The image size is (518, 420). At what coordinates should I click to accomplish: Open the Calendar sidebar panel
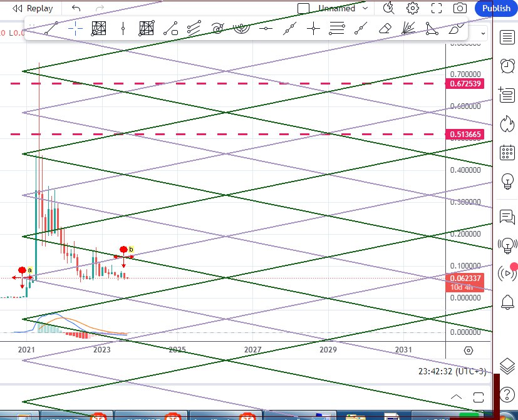coord(507,153)
